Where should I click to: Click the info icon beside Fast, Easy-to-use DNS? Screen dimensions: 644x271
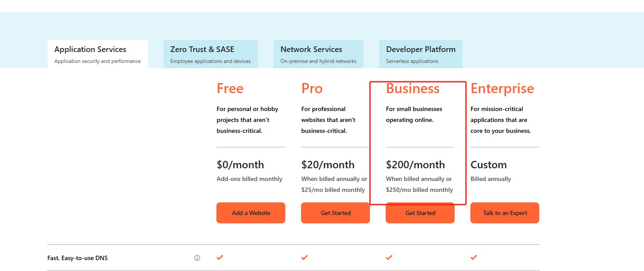click(197, 258)
